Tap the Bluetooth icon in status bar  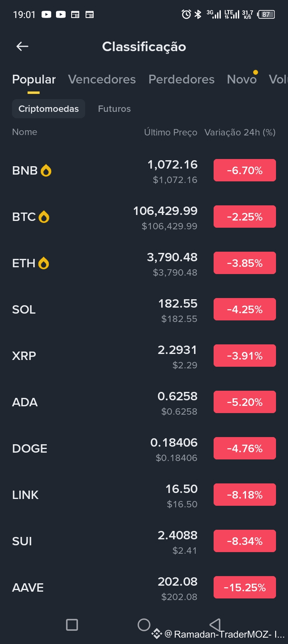198,15
